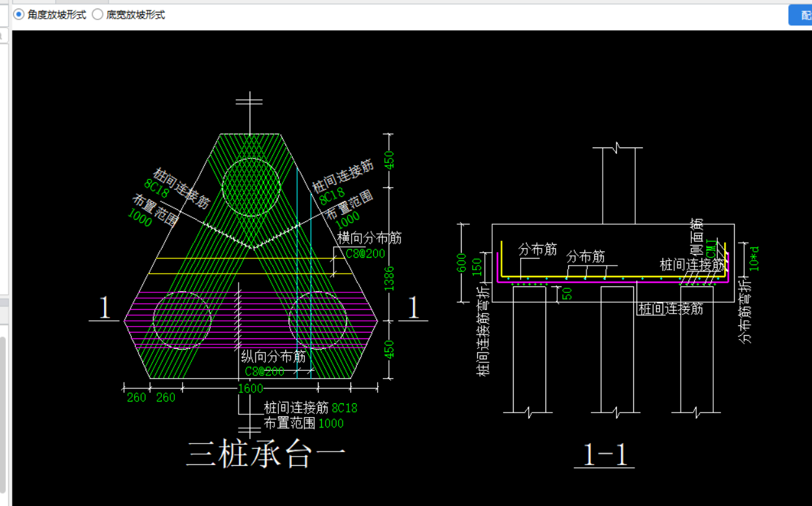Click the second 260 dimension nearer 1600
This screenshot has width=812, height=506.
click(166, 397)
